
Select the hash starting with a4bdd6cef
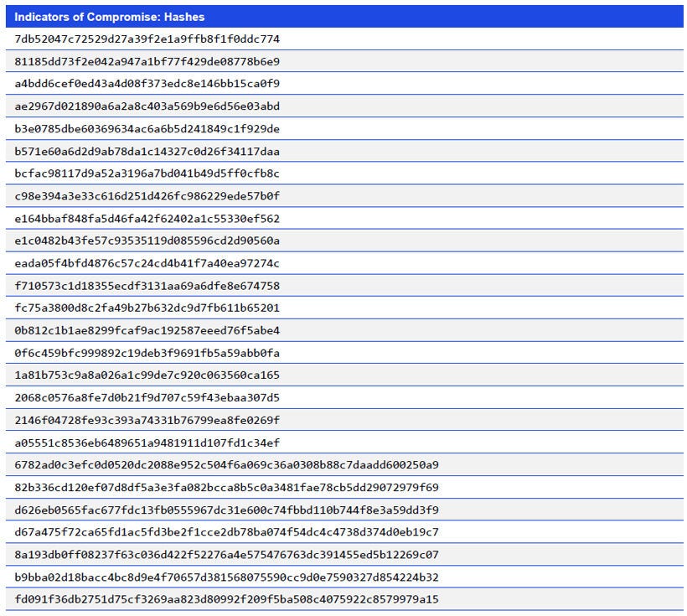pyautogui.click(x=147, y=84)
